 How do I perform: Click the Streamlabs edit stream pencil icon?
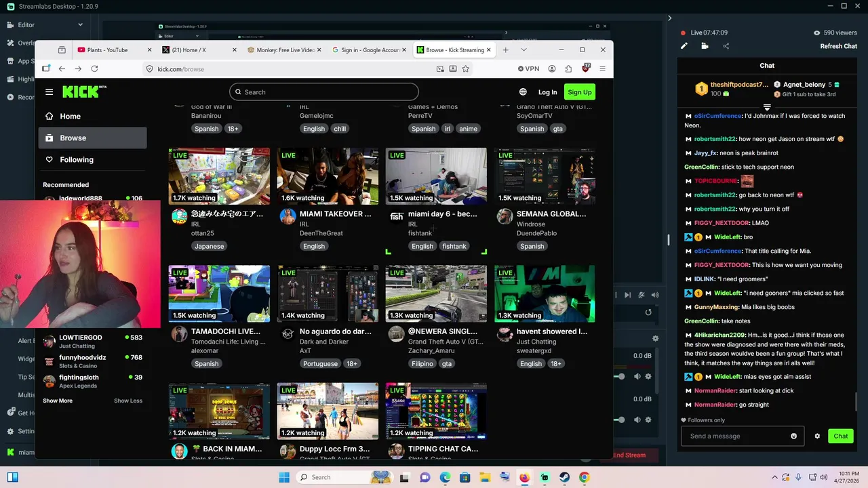tap(684, 46)
